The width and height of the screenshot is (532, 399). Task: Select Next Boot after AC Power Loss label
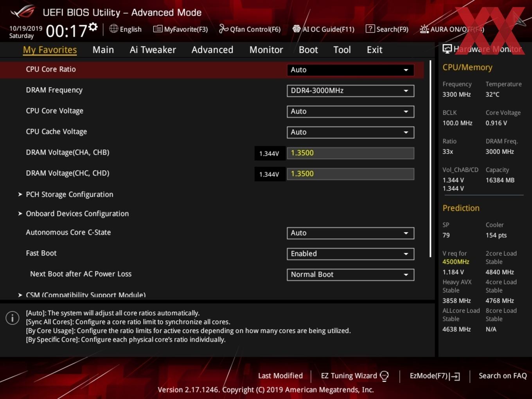coord(81,274)
